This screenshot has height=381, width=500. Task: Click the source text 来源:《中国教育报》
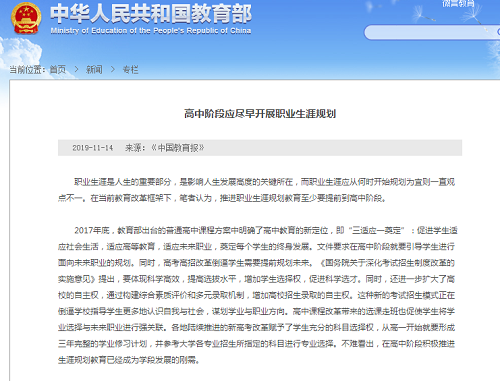pos(165,148)
